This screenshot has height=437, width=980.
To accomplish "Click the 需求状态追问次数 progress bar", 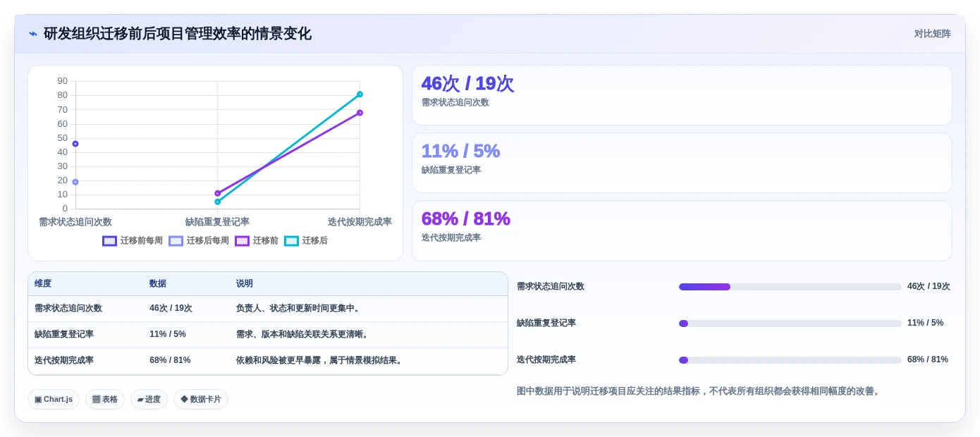I will coord(790,287).
